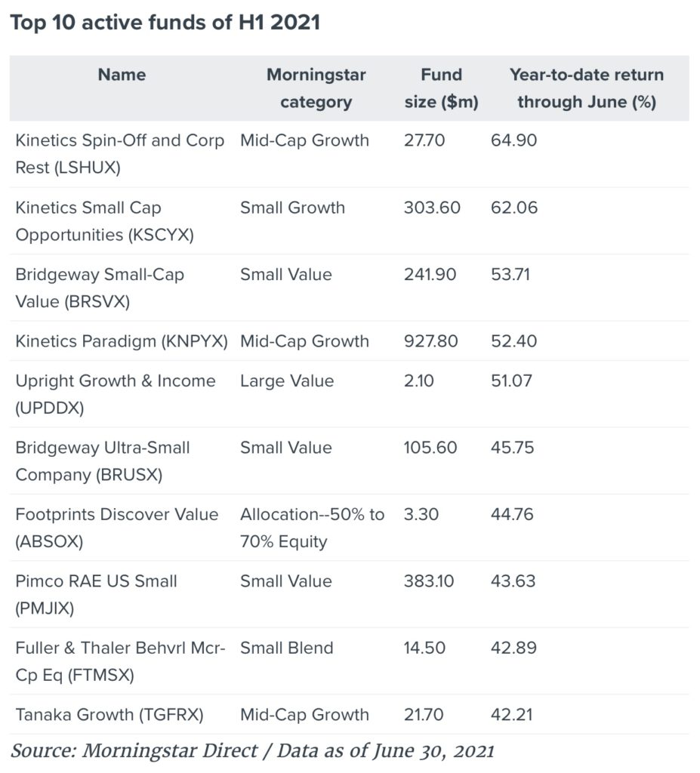Select the Morningstar category column header
The width and height of the screenshot is (700, 773).
[x=316, y=88]
